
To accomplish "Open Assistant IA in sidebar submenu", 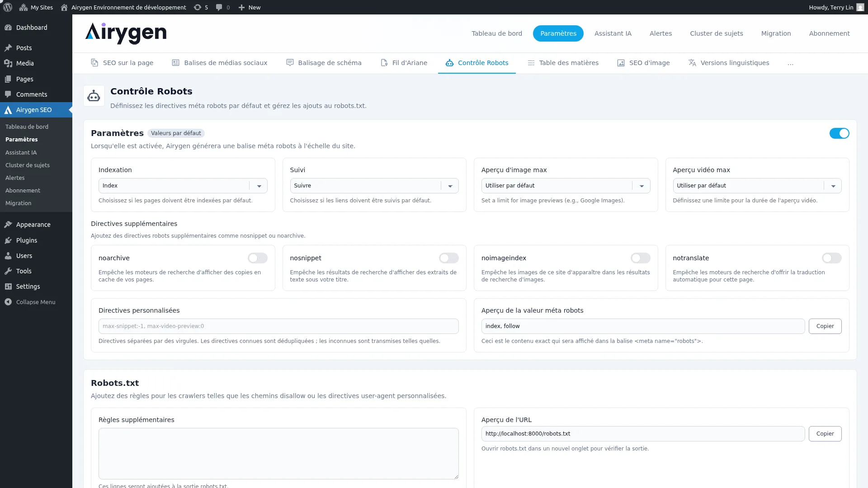I will coord(21,153).
